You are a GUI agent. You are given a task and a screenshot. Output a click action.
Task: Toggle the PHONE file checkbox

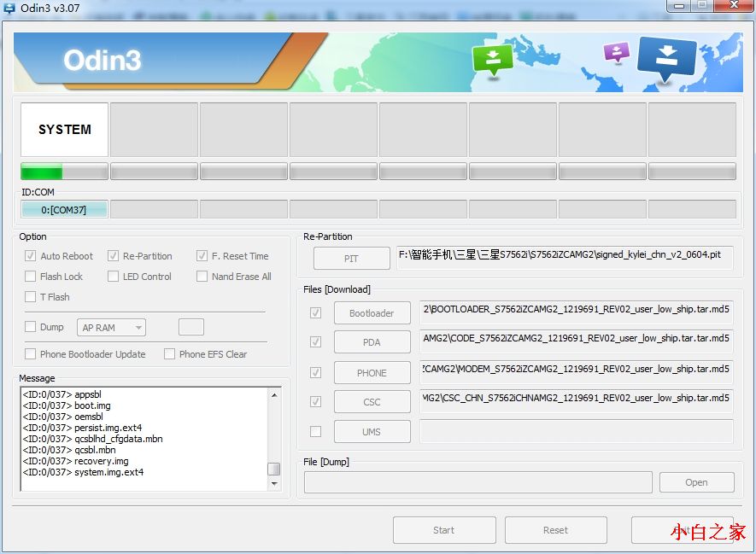316,372
